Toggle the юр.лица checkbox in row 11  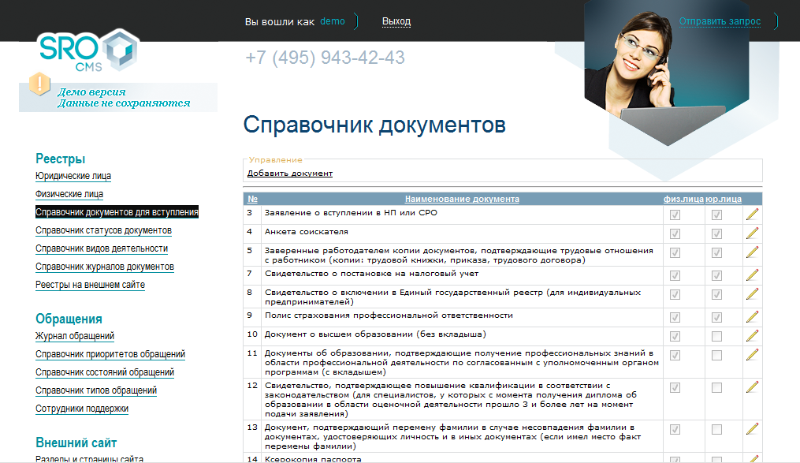(716, 355)
